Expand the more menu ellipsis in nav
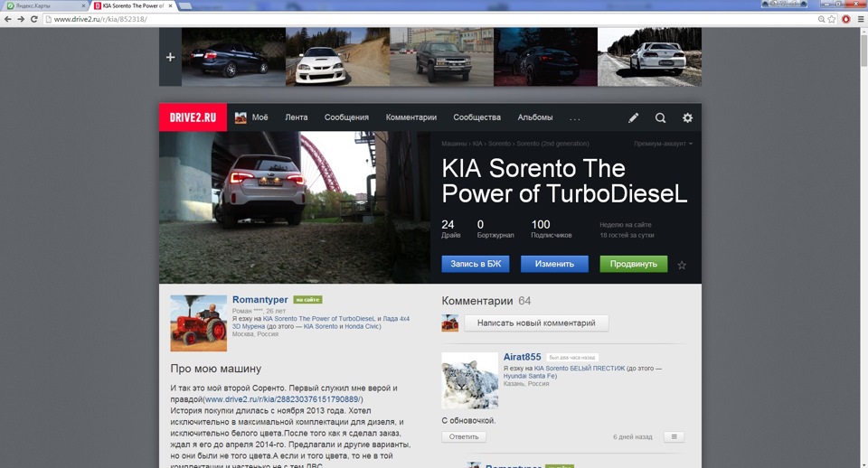 pyautogui.click(x=575, y=117)
